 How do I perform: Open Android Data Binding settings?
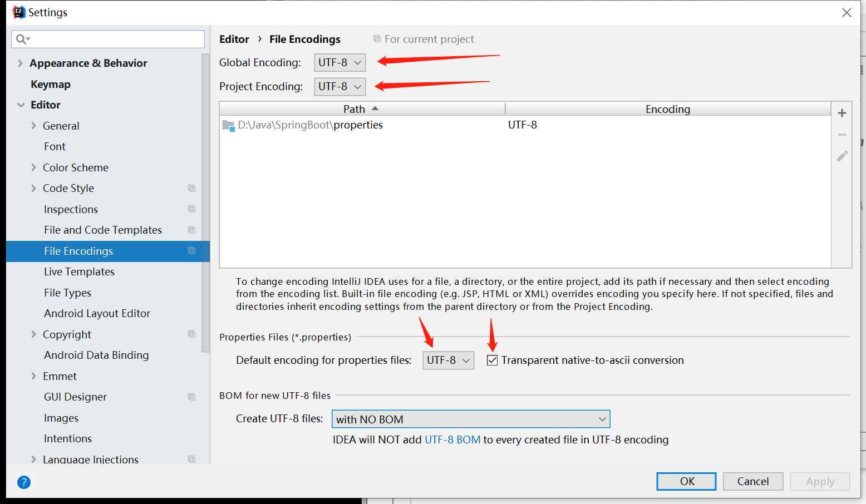[x=96, y=355]
